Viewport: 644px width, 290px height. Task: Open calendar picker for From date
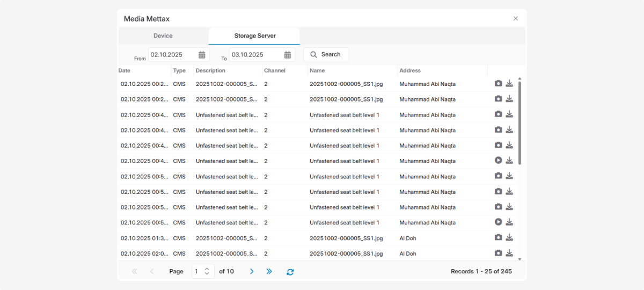[202, 55]
